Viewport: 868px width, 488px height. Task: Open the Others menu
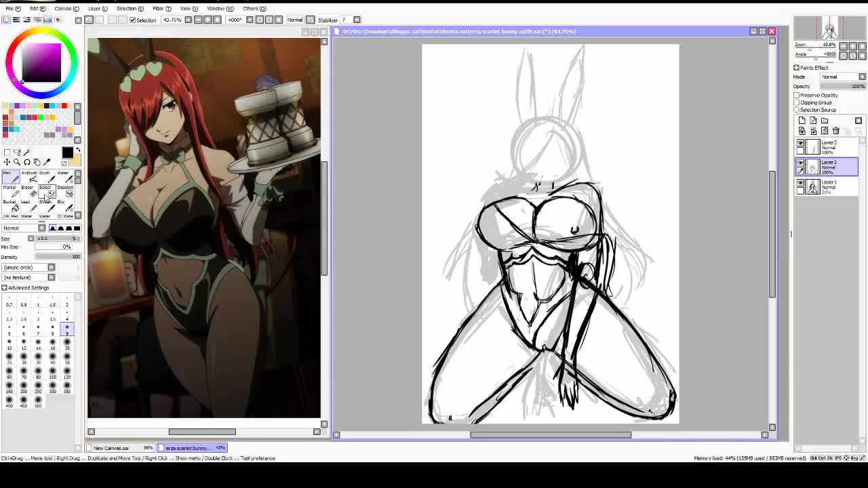(254, 8)
